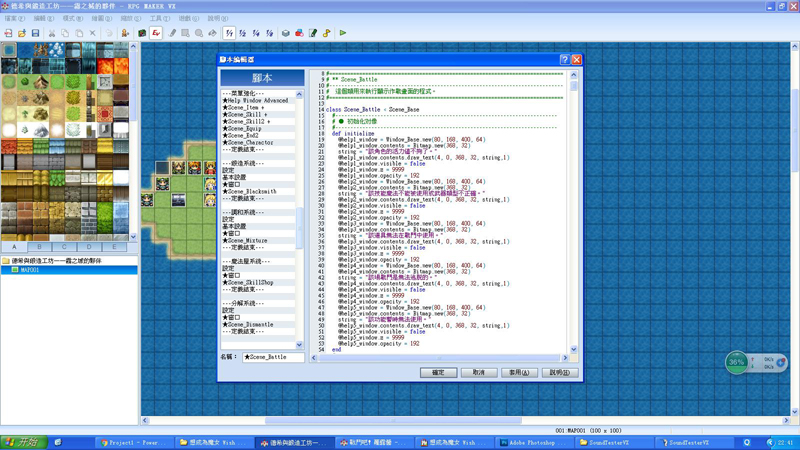800x450 pixels.
Task: Click script list scrollbar down arrow
Action: (x=299, y=345)
